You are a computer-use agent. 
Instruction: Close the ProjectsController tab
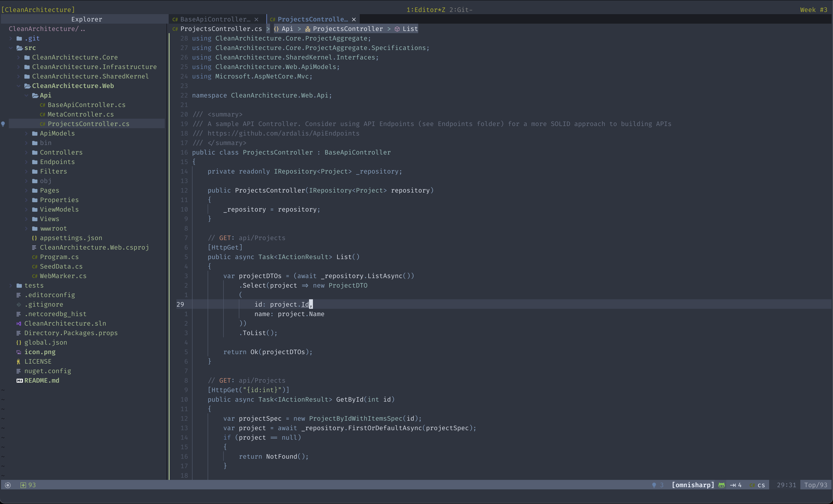pos(354,19)
